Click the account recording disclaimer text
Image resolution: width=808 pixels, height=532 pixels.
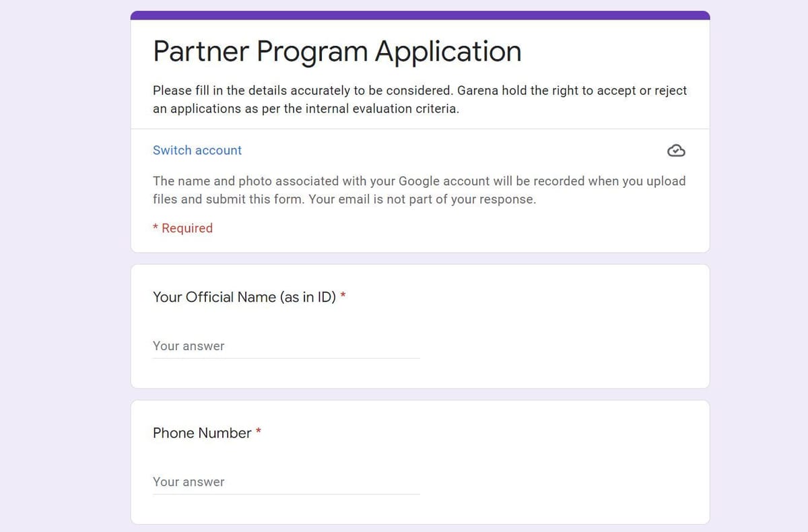pyautogui.click(x=417, y=190)
